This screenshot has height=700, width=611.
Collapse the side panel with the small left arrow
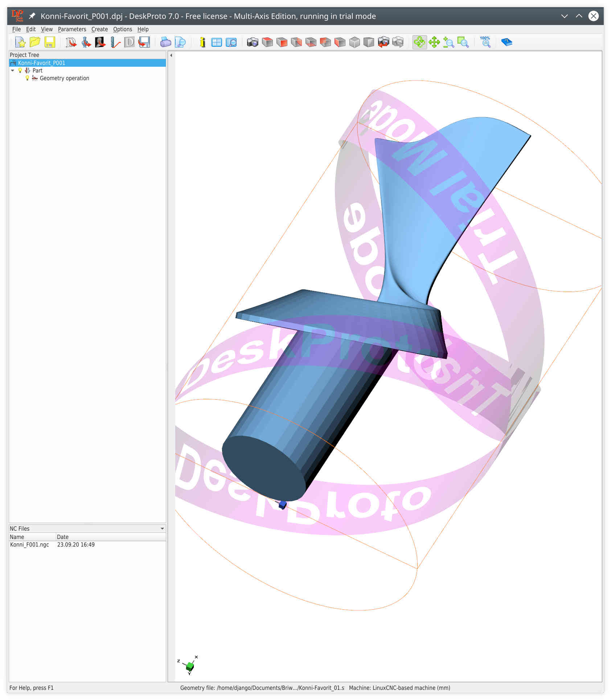coord(171,55)
